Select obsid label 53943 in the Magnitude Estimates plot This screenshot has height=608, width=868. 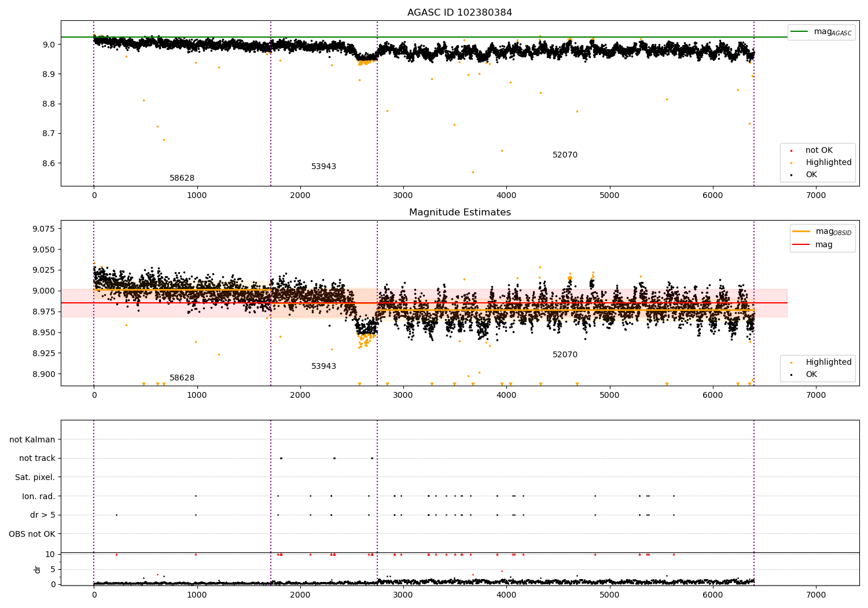click(323, 366)
